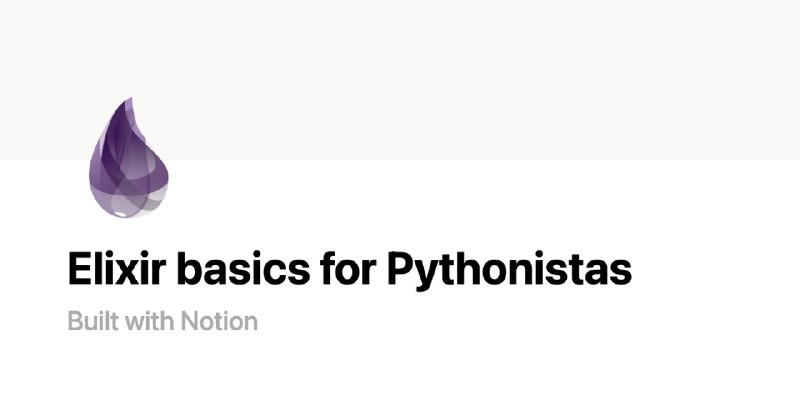
Task: Click the gray translucent lower-right part of the droplet
Action: coord(153,196)
